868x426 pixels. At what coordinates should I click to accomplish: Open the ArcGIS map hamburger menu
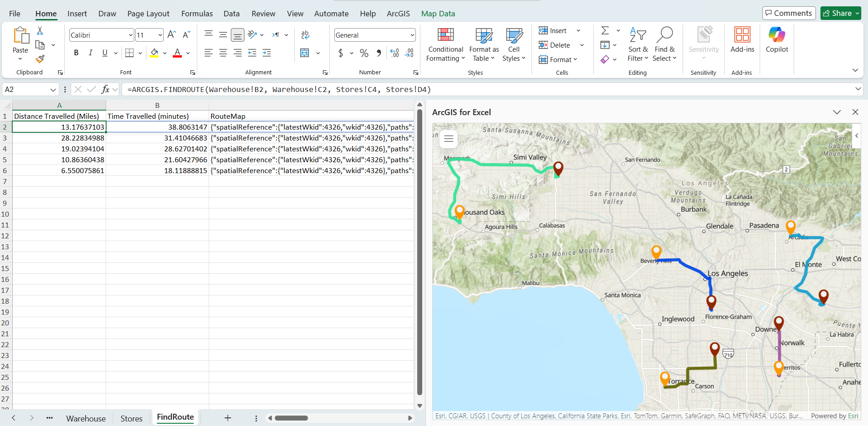[449, 139]
